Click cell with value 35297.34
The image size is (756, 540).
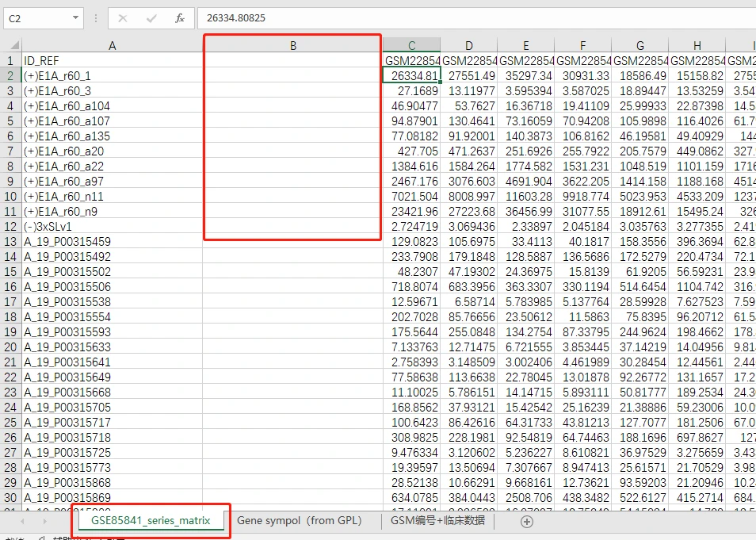(x=525, y=76)
